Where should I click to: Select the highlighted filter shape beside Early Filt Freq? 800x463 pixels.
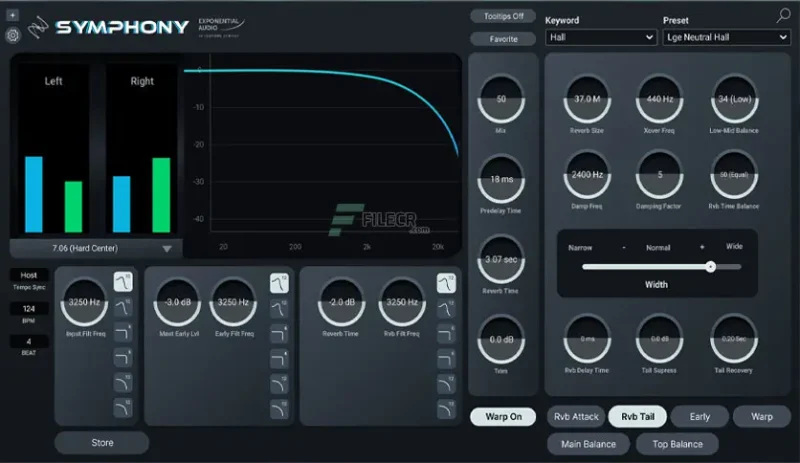279,283
